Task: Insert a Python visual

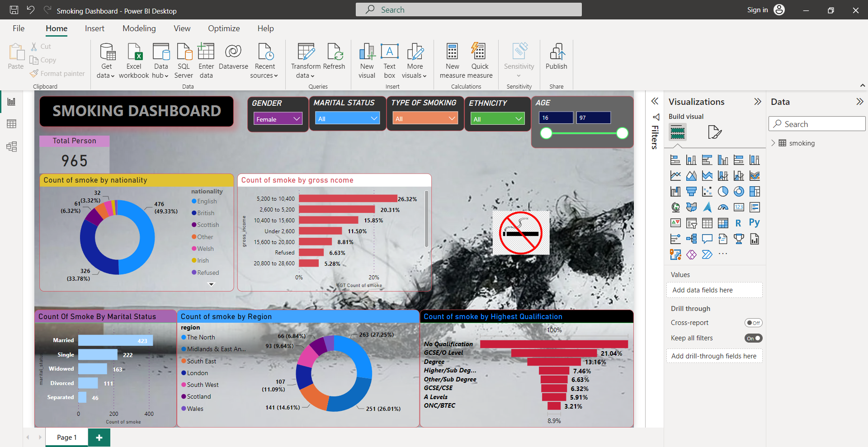Action: pos(755,223)
